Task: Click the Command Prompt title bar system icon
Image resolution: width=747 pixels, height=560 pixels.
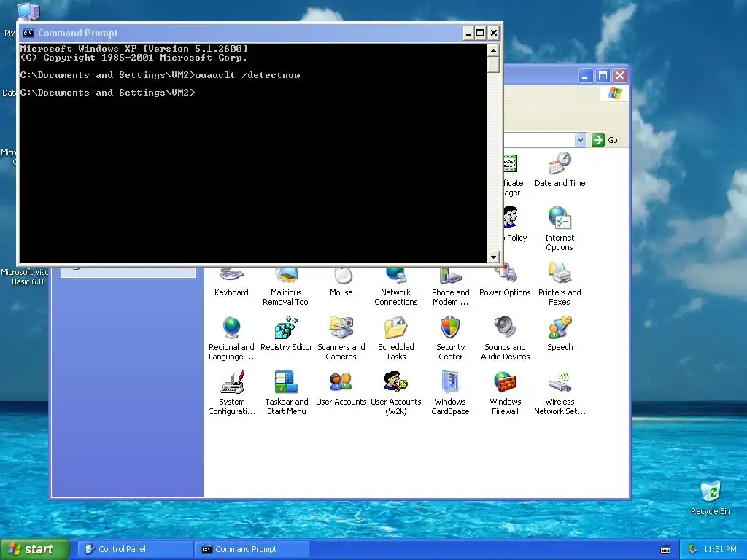Action: (x=28, y=33)
